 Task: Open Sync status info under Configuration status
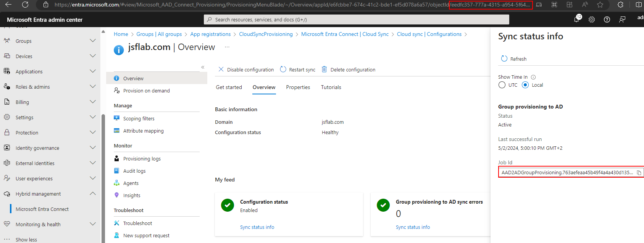click(257, 227)
